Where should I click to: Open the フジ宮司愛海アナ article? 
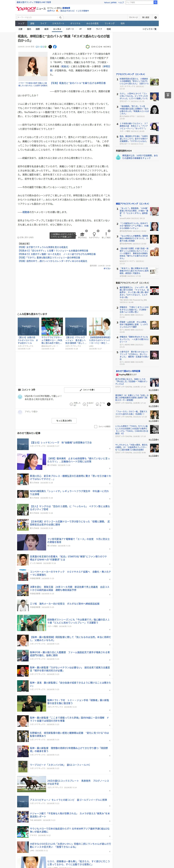coord(78,540)
